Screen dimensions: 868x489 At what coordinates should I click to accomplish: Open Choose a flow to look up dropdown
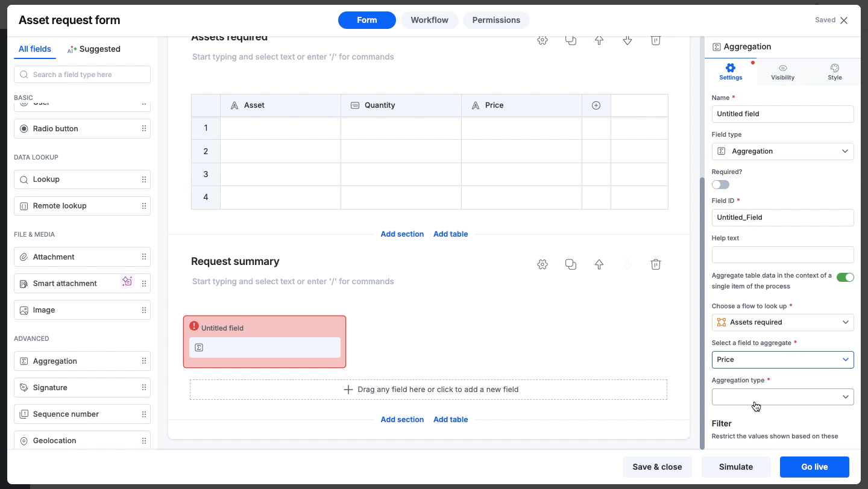[782, 322]
